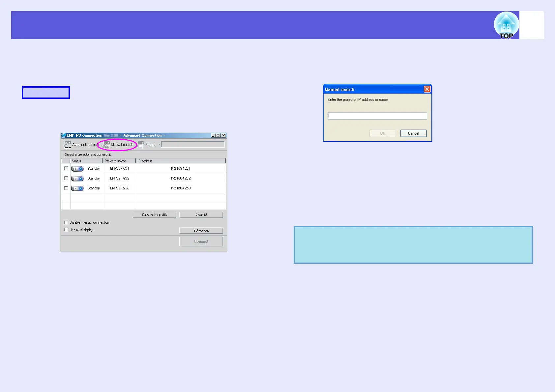Select the EMP02FAC2 projector name cell
Image resolution: width=555 pixels, height=392 pixels.
tap(119, 178)
